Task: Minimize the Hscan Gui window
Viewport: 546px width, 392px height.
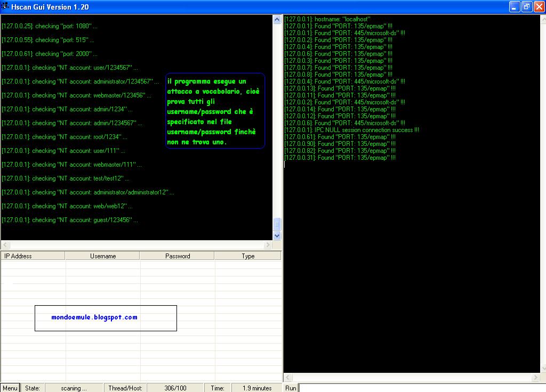Action: (515, 6)
